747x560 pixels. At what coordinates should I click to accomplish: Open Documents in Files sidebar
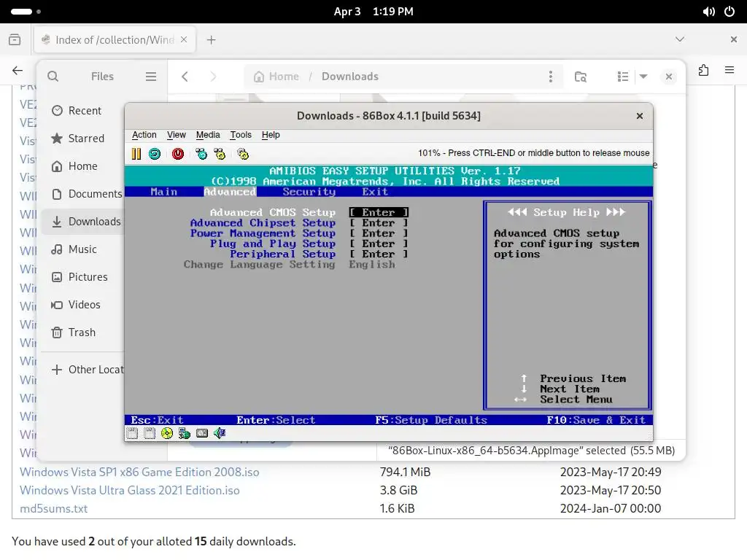[x=82, y=194]
